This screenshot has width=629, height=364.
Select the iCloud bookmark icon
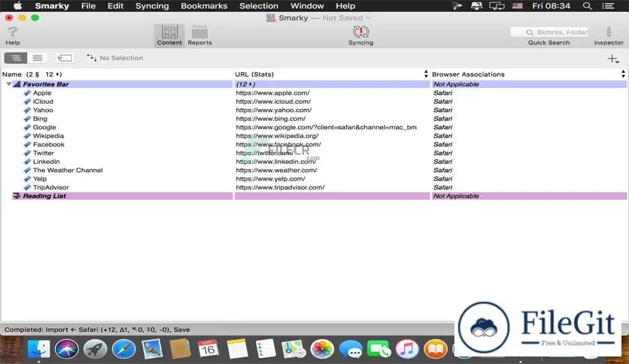click(x=27, y=102)
